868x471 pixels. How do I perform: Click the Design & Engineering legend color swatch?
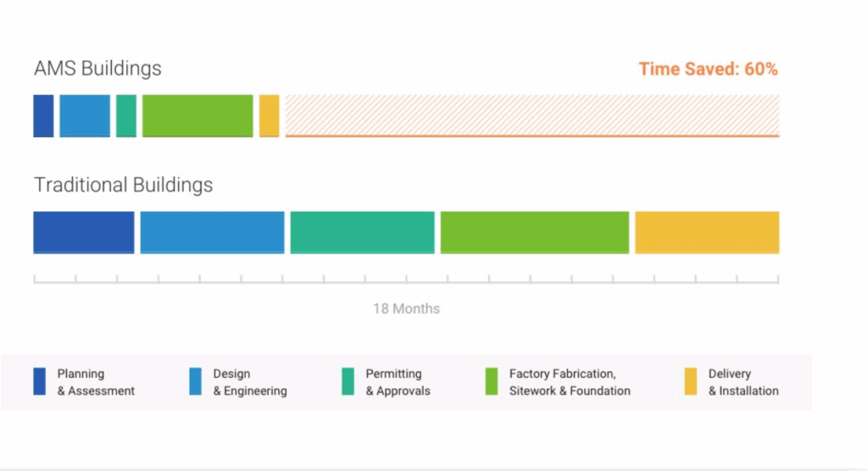pos(195,382)
